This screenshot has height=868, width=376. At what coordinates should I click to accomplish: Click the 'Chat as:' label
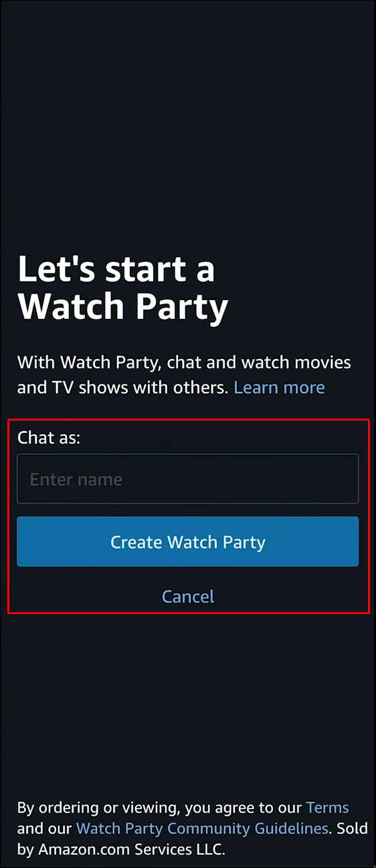pyautogui.click(x=49, y=437)
